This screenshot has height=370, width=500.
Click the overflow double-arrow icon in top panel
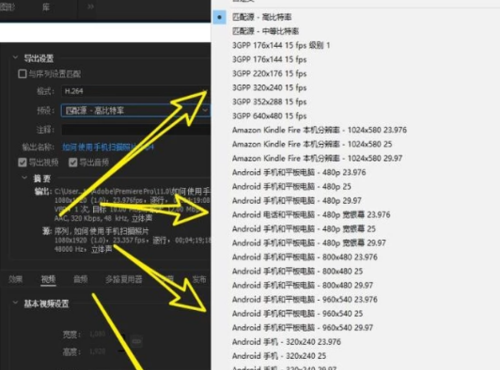90,7
